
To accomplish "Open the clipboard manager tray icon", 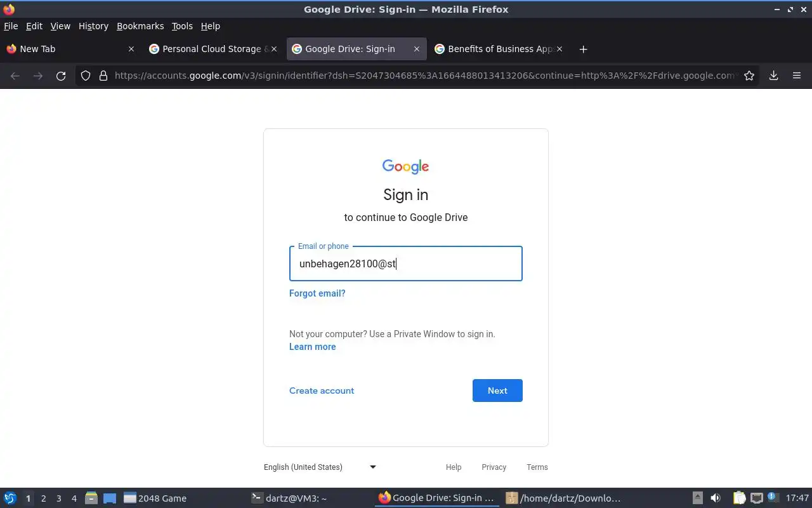I will (x=739, y=498).
